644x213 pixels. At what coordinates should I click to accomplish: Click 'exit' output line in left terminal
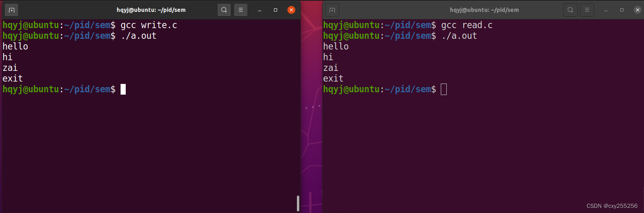pyautogui.click(x=13, y=78)
